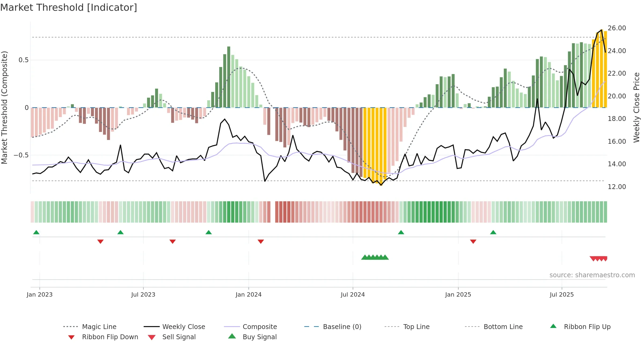Click the Jan 2025 x-axis label
644x362 pixels.
(458, 294)
